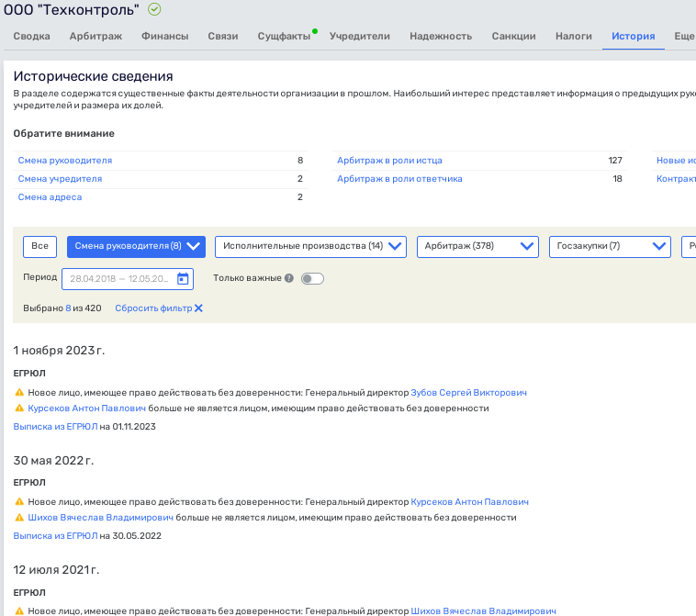Click warning icon next to Зубов Сергей Викторович entry

pos(19,393)
